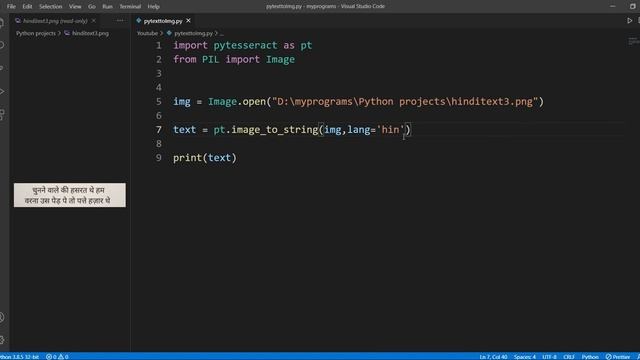640x360 pixels.
Task: Click line number 3 in gutter
Action: [x=158, y=73]
